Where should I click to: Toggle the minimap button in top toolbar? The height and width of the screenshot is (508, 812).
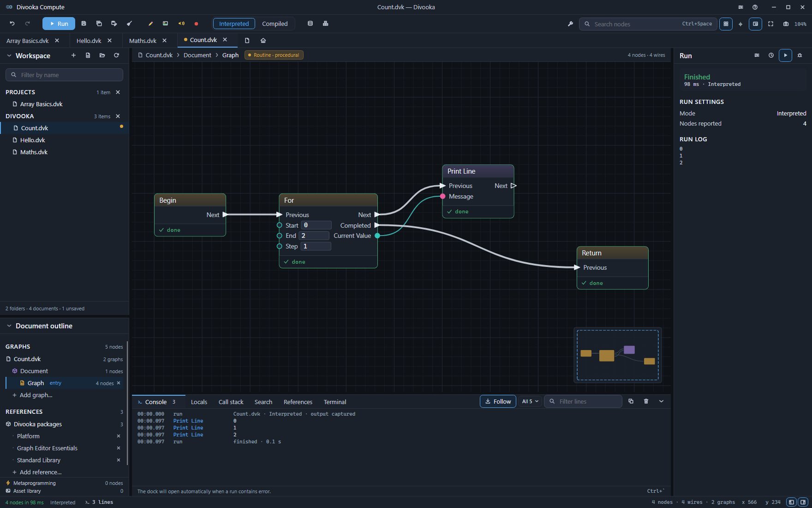755,24
